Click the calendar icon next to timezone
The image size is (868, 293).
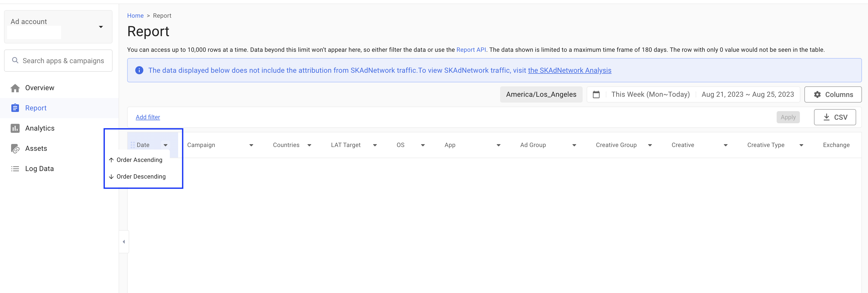tap(596, 94)
